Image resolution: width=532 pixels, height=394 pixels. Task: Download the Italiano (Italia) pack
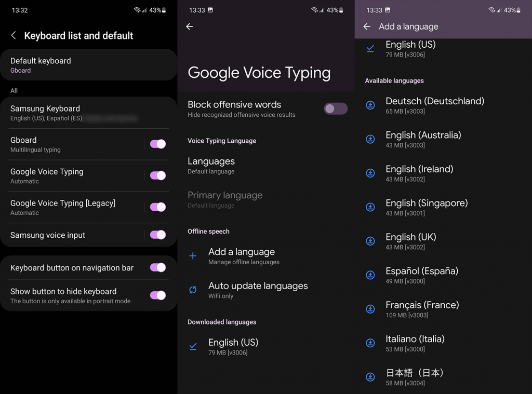pos(370,343)
